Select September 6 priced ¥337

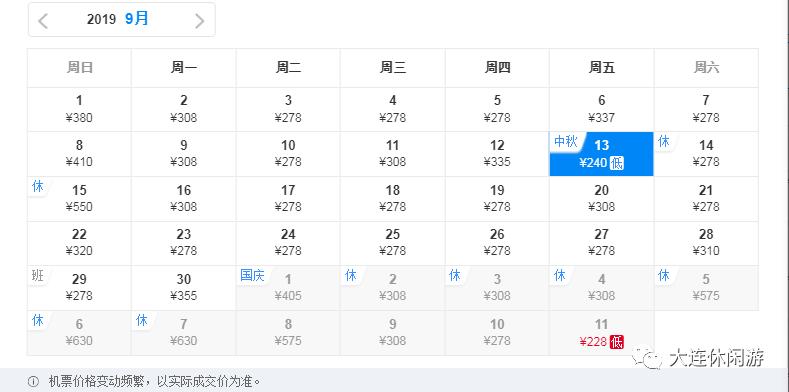point(601,109)
